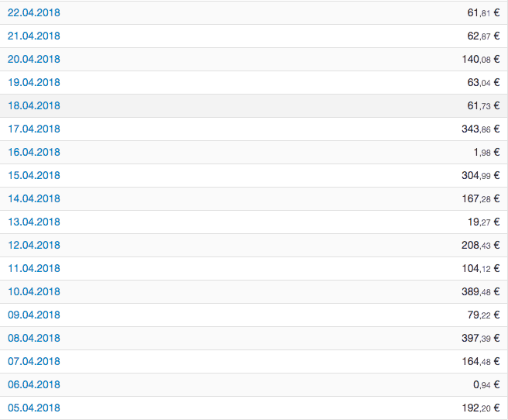
Task: Click the 08.04.2018 date link
Action: point(34,339)
